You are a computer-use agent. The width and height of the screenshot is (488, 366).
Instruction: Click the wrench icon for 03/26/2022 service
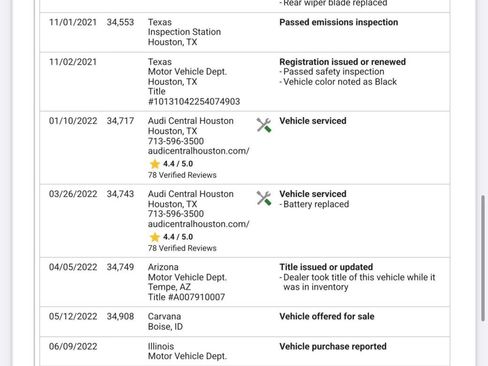coord(264,198)
